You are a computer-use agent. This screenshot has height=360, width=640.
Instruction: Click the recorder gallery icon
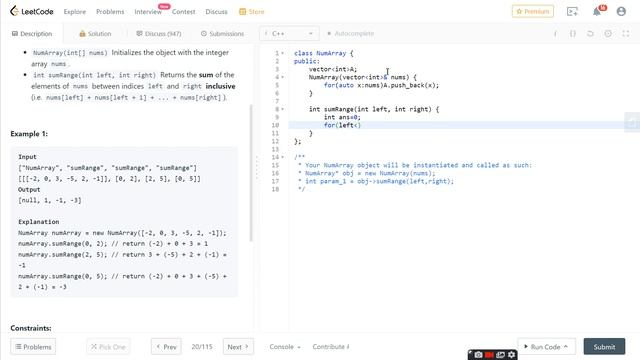pos(500,355)
